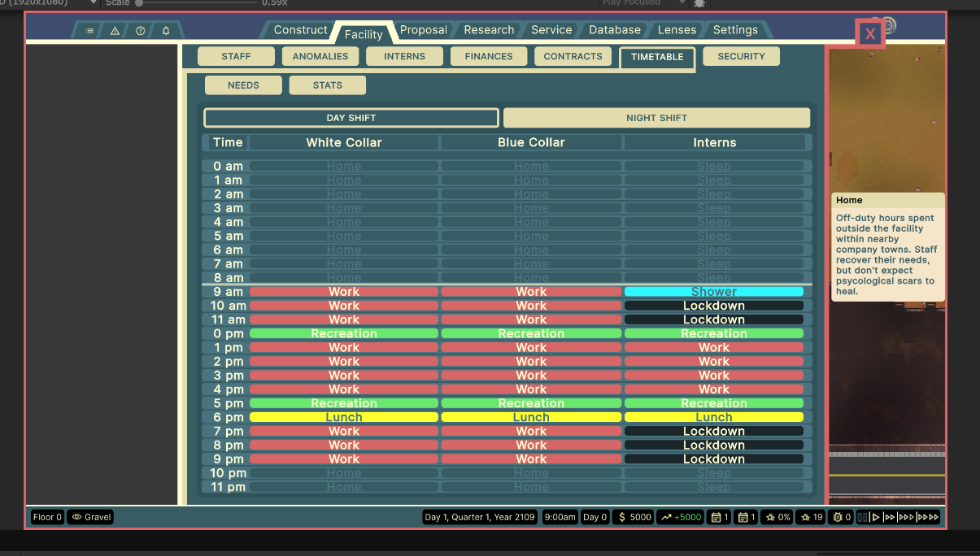
Task: Close the panel with the X button
Action: pos(870,34)
